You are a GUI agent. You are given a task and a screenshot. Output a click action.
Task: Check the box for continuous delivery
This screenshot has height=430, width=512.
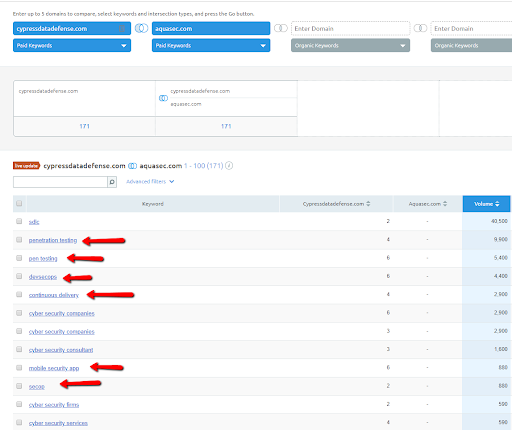19,295
